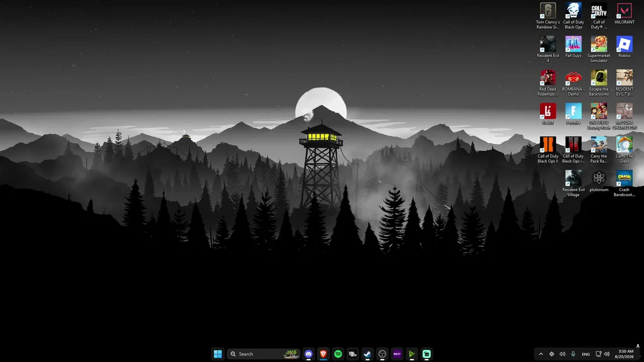Screen dimensions: 644x362
Task: Open the BOMBANANA Demo shortcut
Action: pos(574,83)
